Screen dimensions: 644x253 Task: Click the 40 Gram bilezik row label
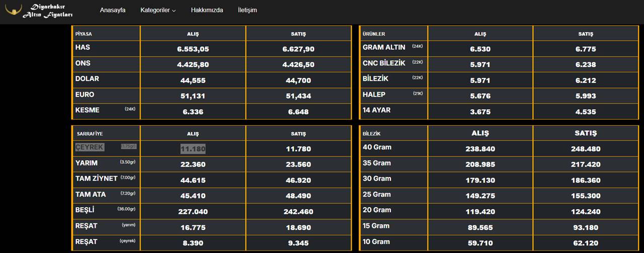coord(377,147)
